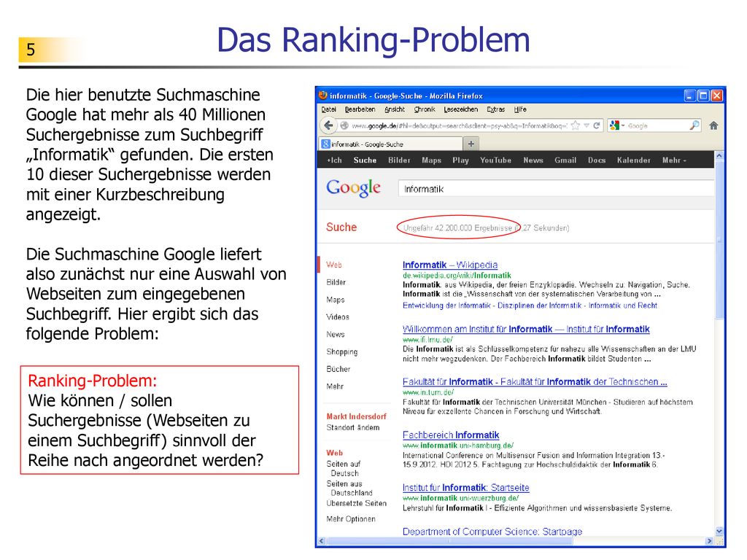Open Play in the Google bar
Viewport: 747px width, 560px height.
461,160
